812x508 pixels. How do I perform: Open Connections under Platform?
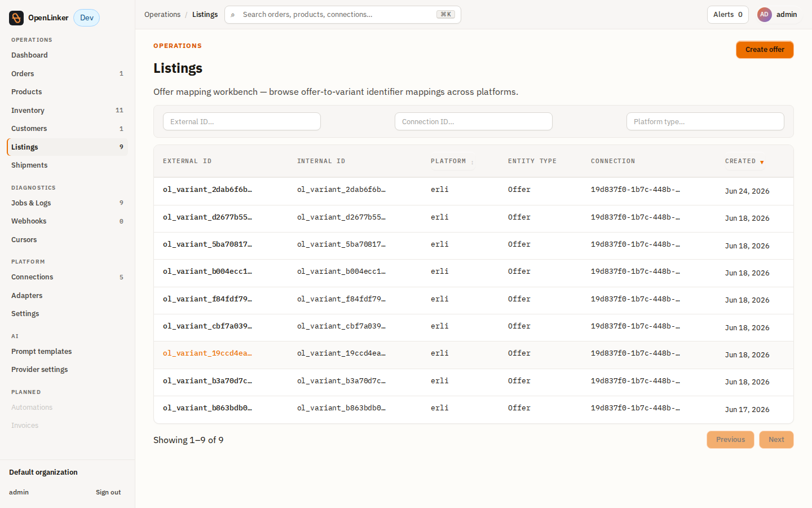tap(67, 277)
